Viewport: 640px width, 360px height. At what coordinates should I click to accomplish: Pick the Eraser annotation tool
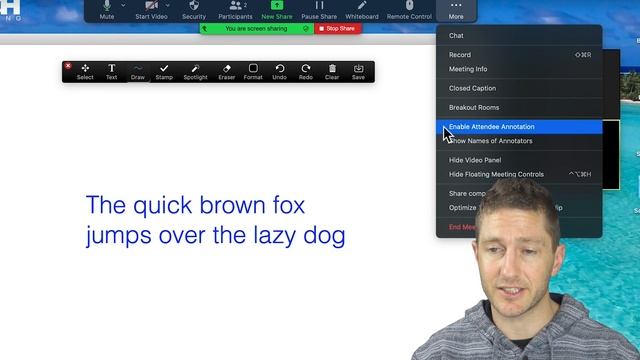(x=227, y=72)
